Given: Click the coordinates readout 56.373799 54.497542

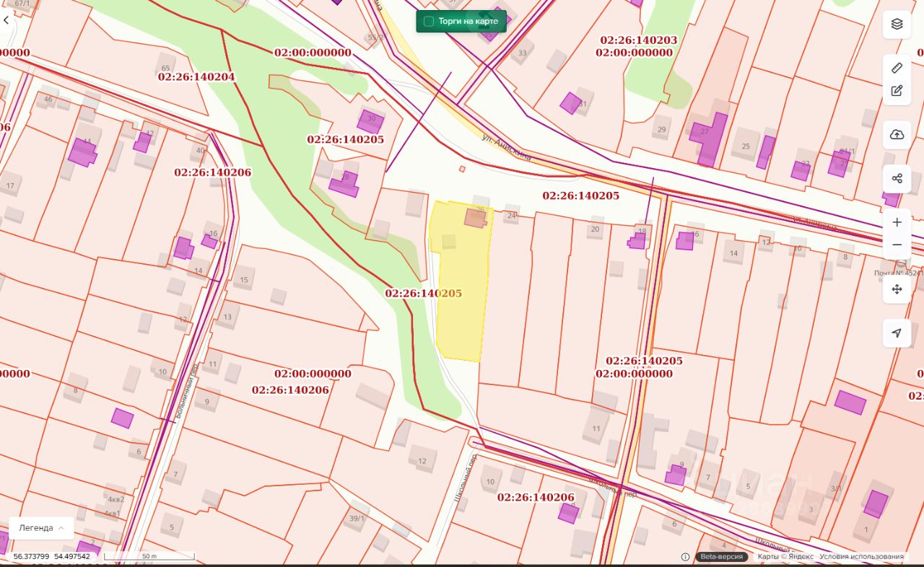Looking at the screenshot, I should point(51,557).
